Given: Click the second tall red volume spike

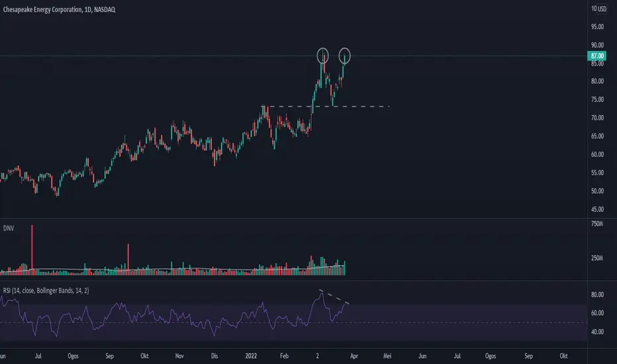Looking at the screenshot, I should coord(128,259).
